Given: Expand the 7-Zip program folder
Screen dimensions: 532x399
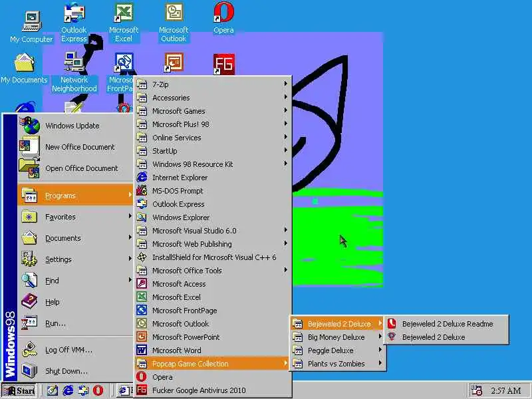Looking at the screenshot, I should (212, 84).
